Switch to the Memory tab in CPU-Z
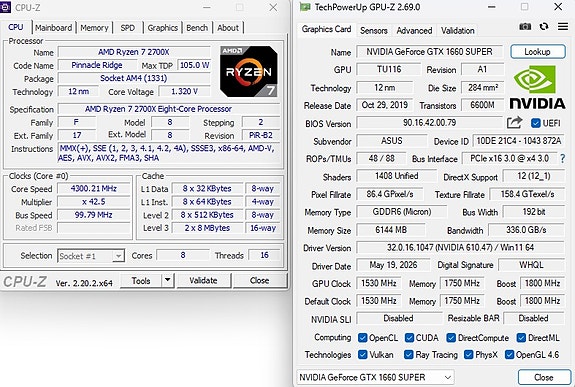 [x=94, y=28]
